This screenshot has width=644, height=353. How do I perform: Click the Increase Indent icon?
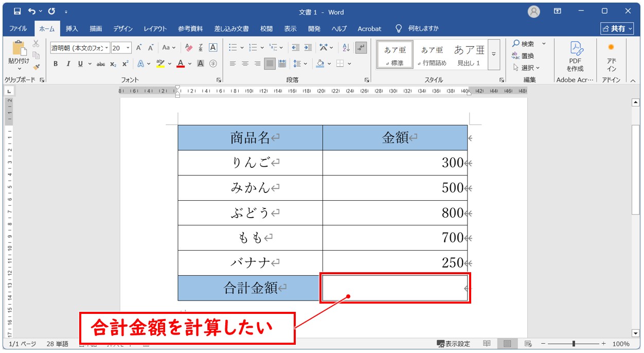point(308,48)
